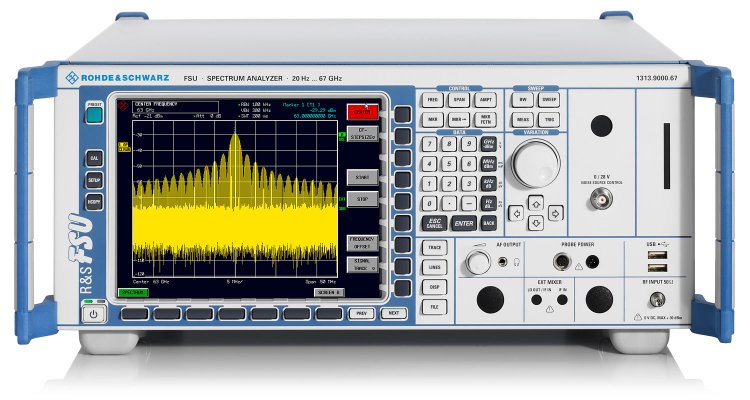Open the CF-STEPSIZE submenu softkey
This screenshot has height=400, width=750.
point(361,134)
